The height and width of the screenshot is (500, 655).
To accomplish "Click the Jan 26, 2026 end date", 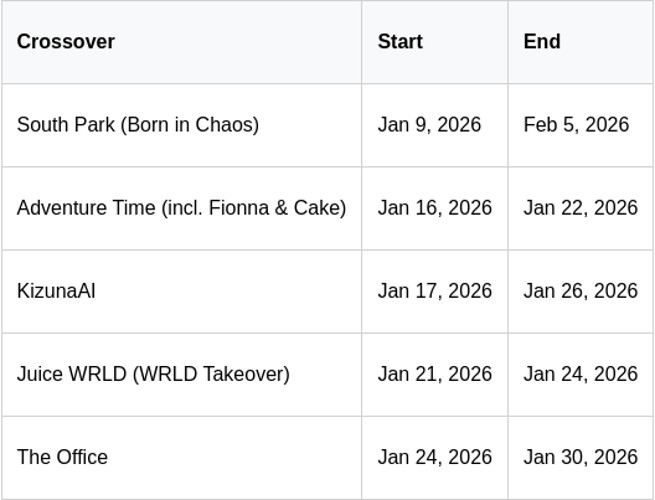I will click(x=580, y=291).
